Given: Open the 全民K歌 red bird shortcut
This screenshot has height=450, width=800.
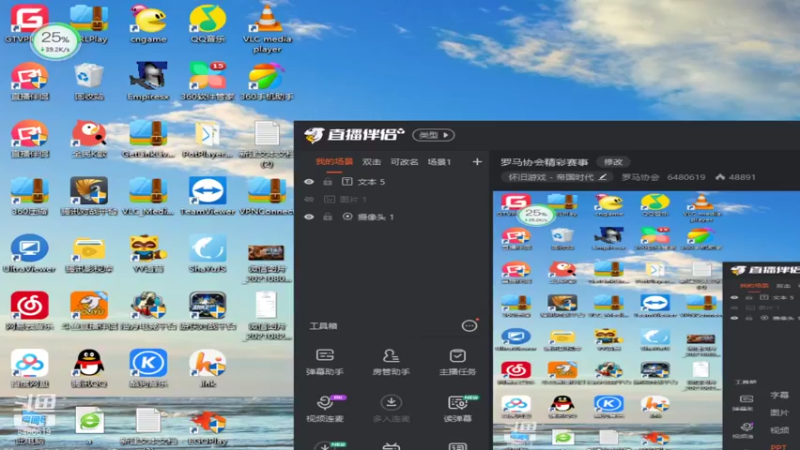Looking at the screenshot, I should click(89, 139).
